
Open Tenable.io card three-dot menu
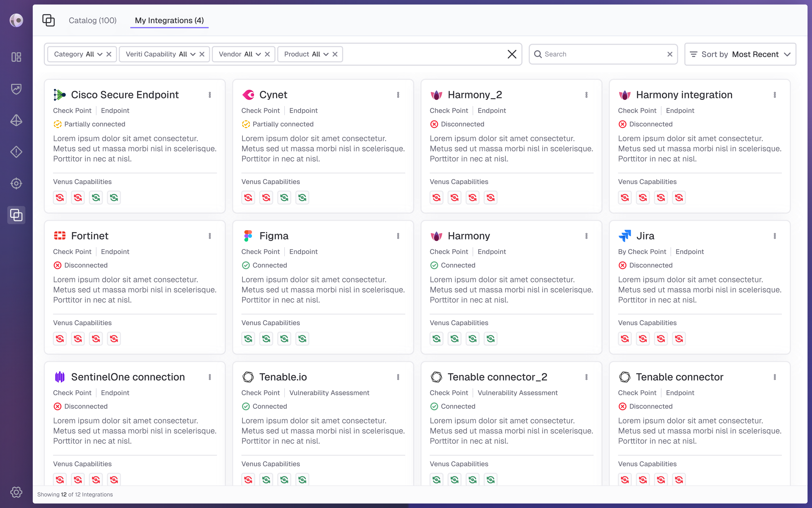point(398,377)
